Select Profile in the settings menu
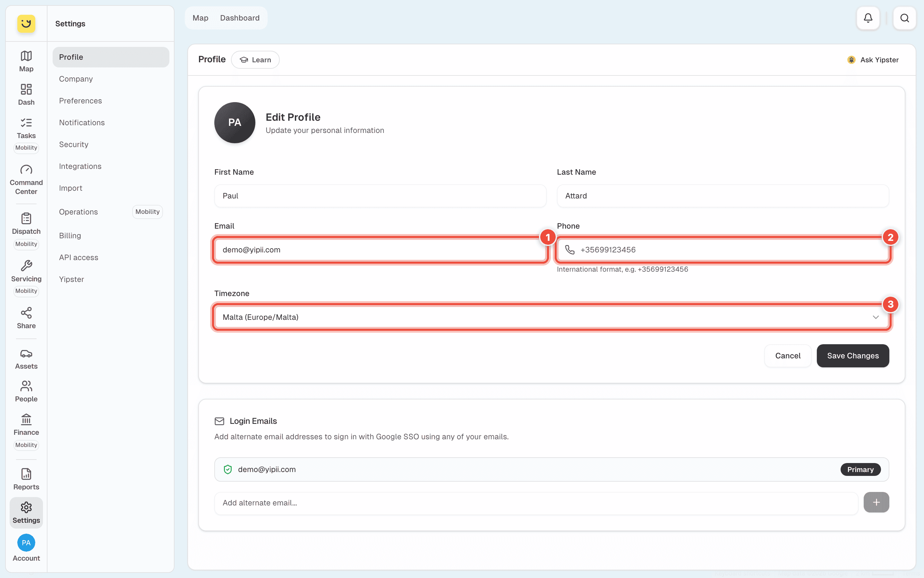Screen dimensions: 924x578 (111, 57)
